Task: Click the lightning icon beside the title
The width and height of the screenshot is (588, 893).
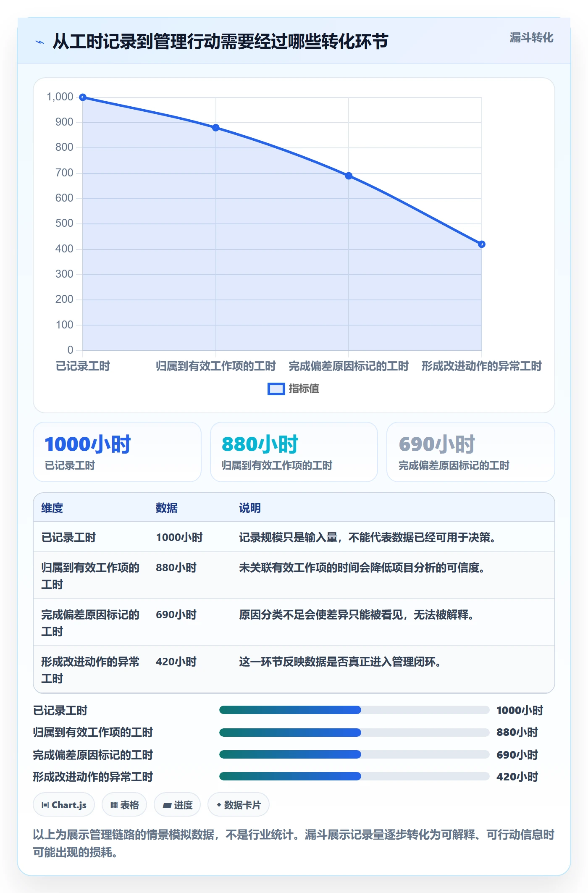Action: pos(40,42)
